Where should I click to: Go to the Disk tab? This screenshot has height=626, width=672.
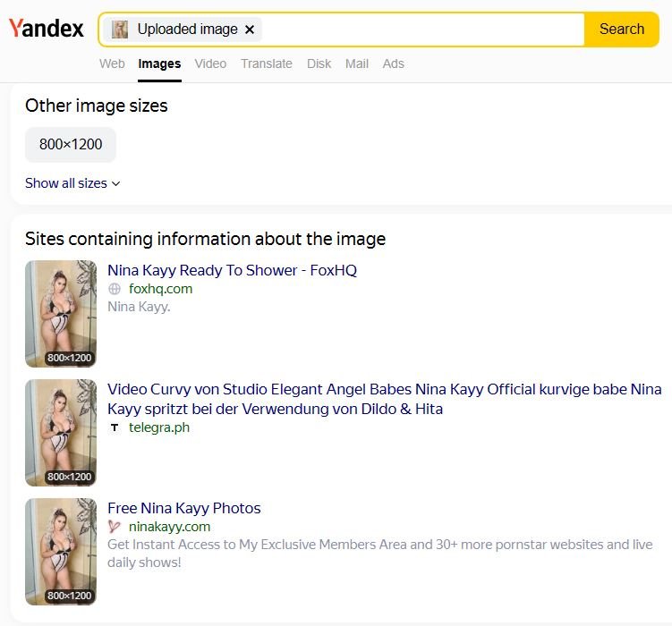[x=319, y=63]
